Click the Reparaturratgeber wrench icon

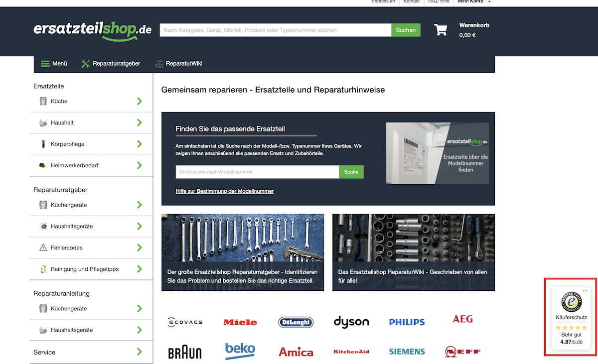pyautogui.click(x=85, y=64)
